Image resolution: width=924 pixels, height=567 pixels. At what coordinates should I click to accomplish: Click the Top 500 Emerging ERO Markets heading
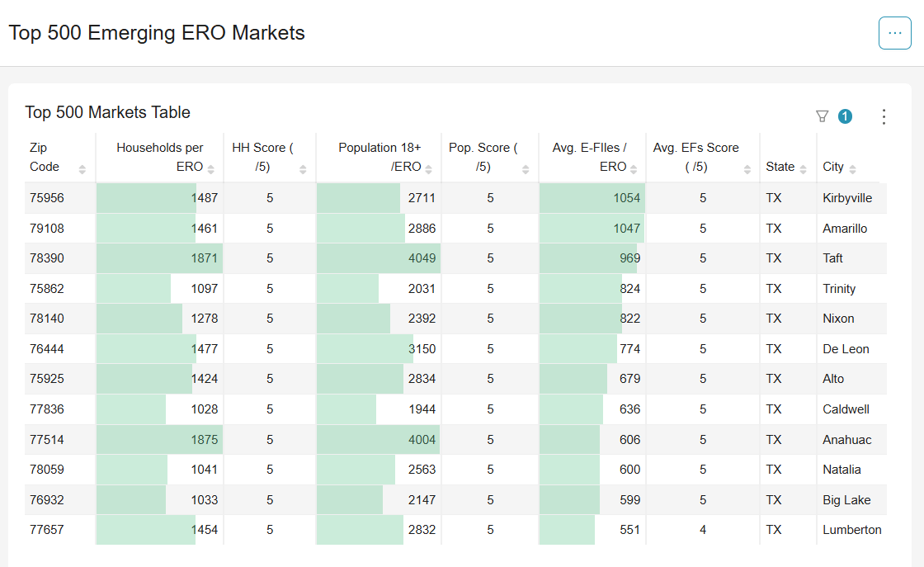(x=157, y=33)
